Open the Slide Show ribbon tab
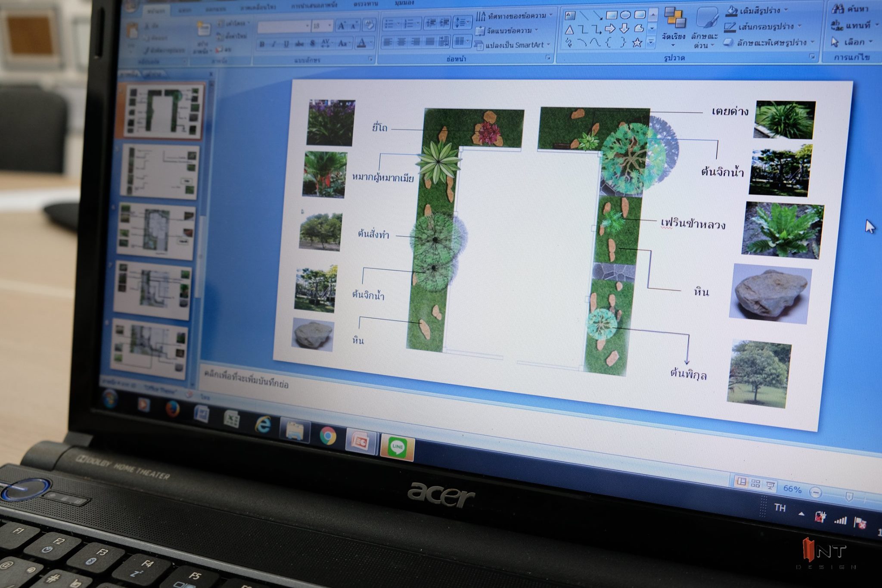Image resolution: width=882 pixels, height=588 pixels. 314,6
